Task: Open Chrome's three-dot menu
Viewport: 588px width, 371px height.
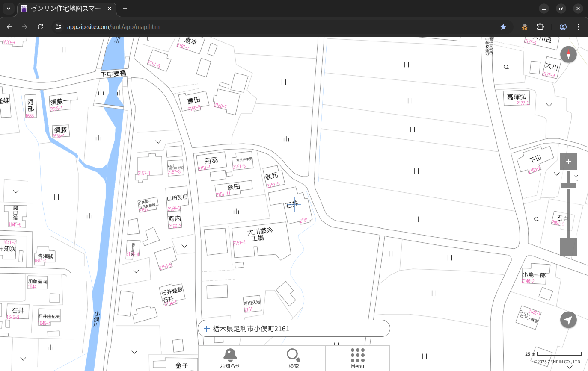Action: pyautogui.click(x=579, y=27)
